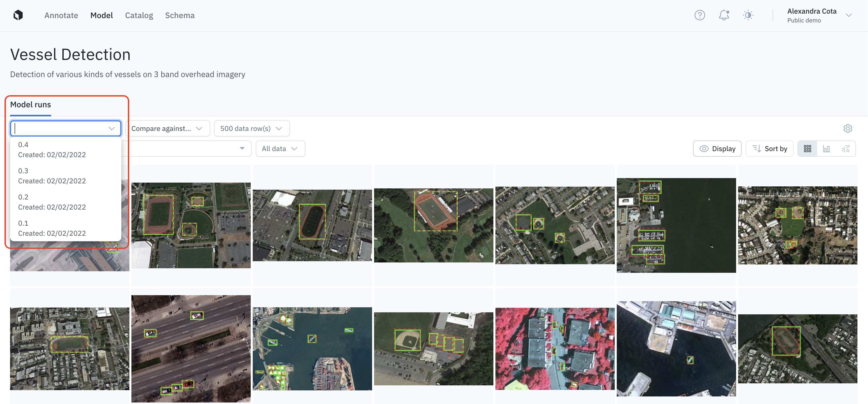Viewport: 868px width, 404px height.
Task: Go to the Annotate tab
Action: pos(61,16)
